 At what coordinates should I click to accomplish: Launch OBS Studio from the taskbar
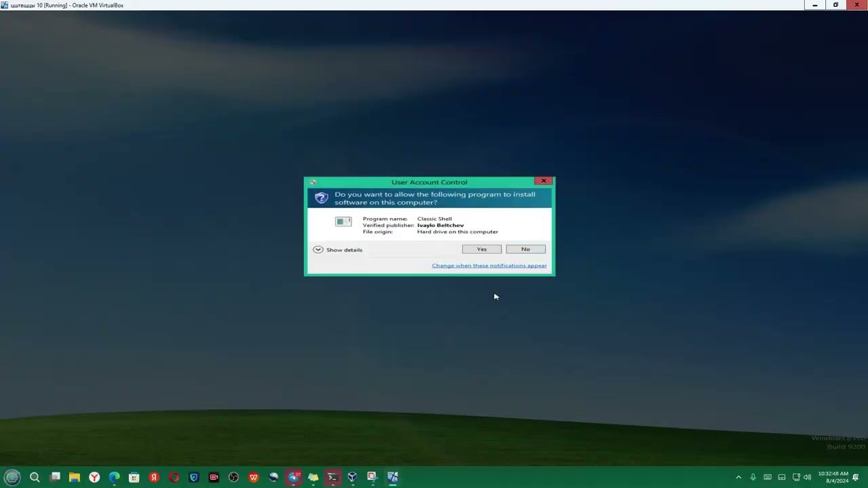[234, 477]
